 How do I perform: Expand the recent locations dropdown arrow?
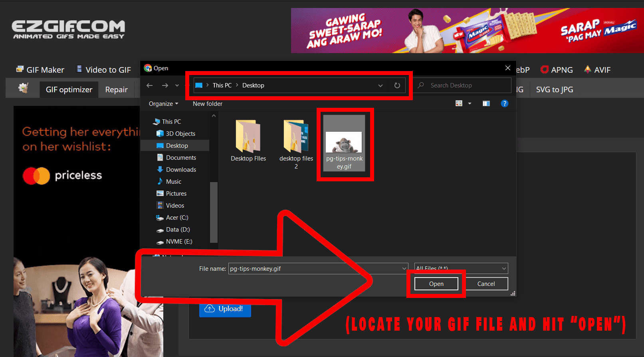(177, 85)
